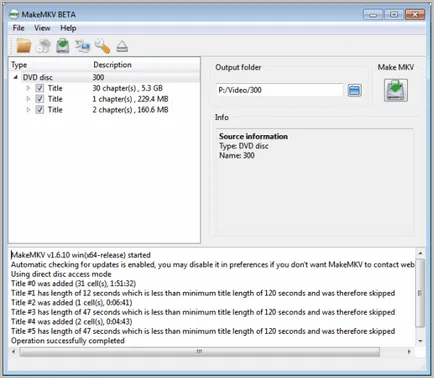Click log line 'Title #1 has length of 12 seconds'
The width and height of the screenshot is (434, 378).
pyautogui.click(x=203, y=293)
